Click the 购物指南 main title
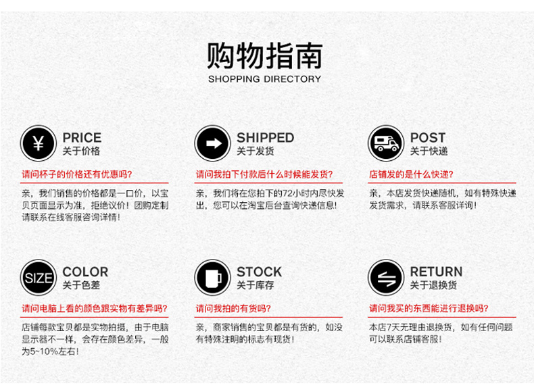Viewport: 534px width, 392px height. 264,55
